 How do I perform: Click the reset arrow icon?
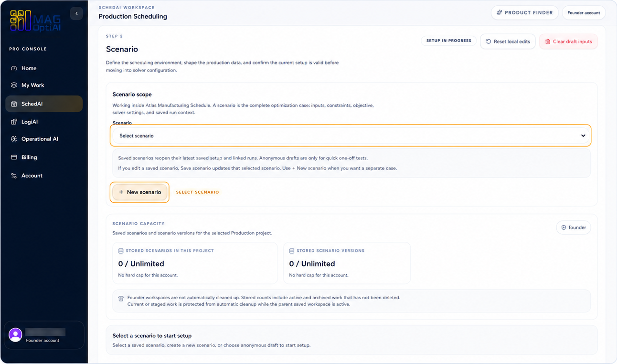pyautogui.click(x=489, y=42)
